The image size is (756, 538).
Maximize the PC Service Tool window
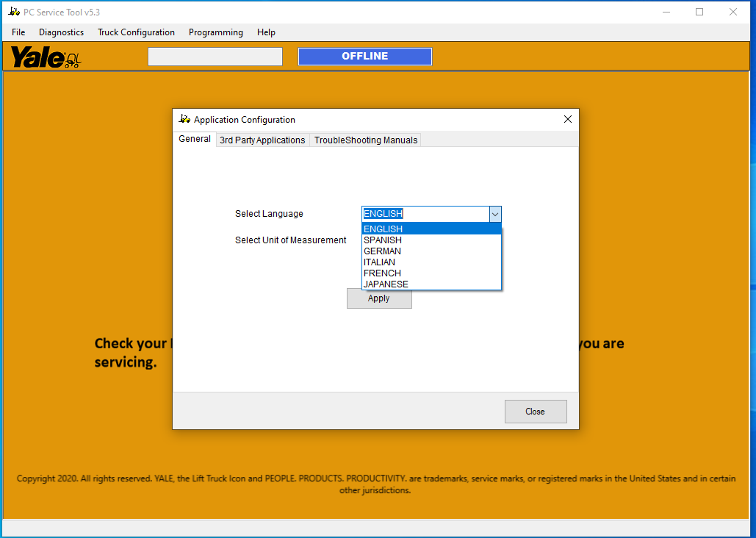click(x=699, y=12)
